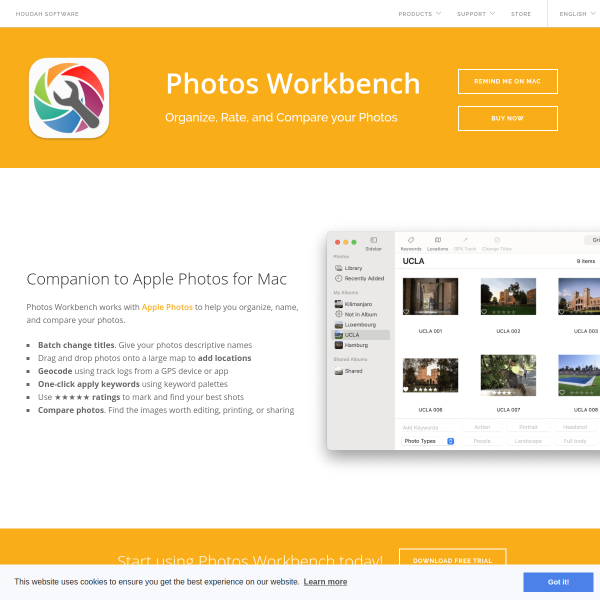The height and width of the screenshot is (600, 600).
Task: Dismiss cookie notice with Got it!
Action: pyautogui.click(x=558, y=582)
